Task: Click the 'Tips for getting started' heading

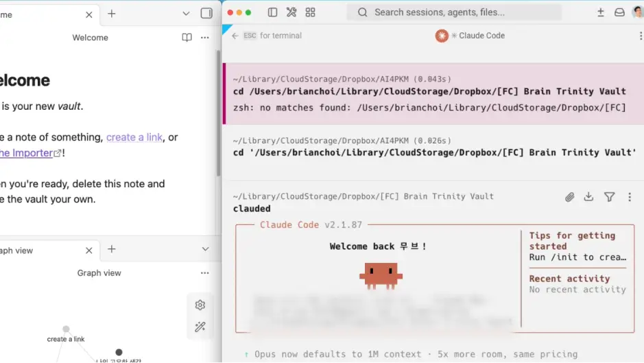Action: (x=572, y=241)
